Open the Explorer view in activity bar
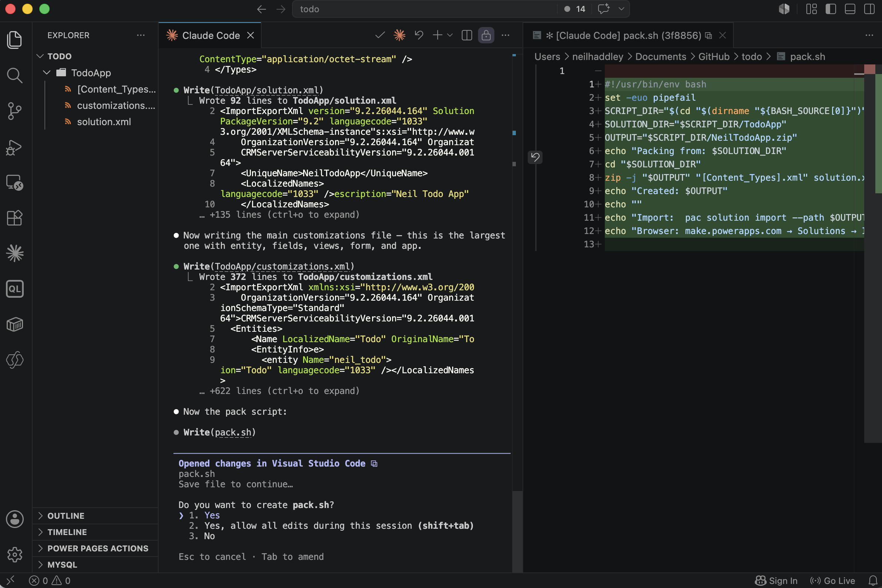 14,40
